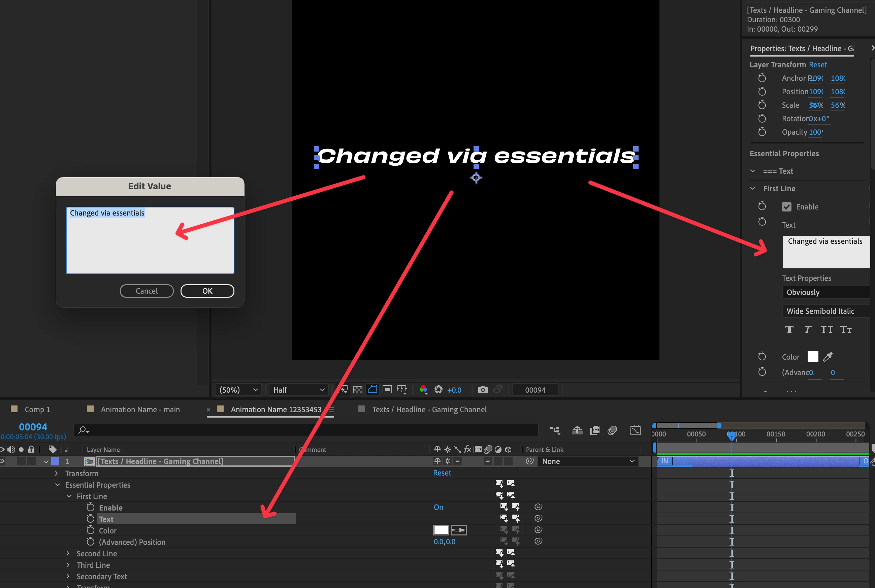The image size is (875, 588).
Task: Toggle the Text property stopwatch in timeline
Action: point(90,519)
